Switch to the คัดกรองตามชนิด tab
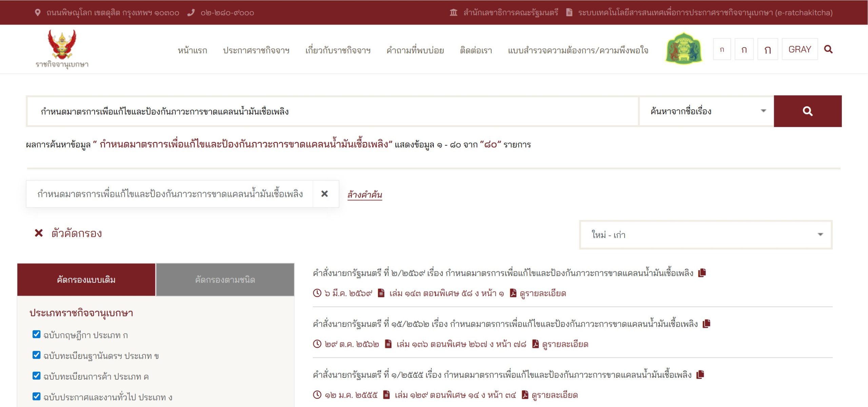Viewport: 868px width, 407px height. tap(225, 279)
